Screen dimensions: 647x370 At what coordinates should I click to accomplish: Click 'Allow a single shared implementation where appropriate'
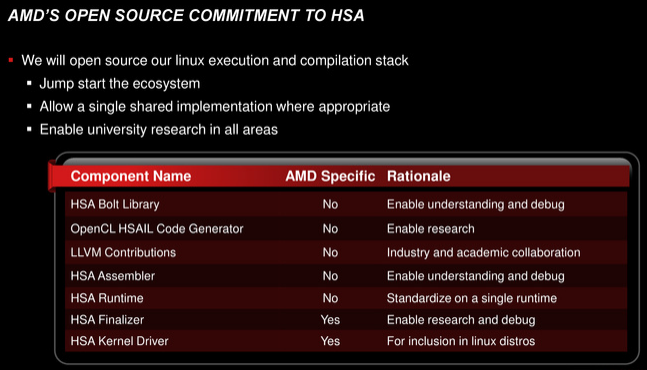coord(215,107)
